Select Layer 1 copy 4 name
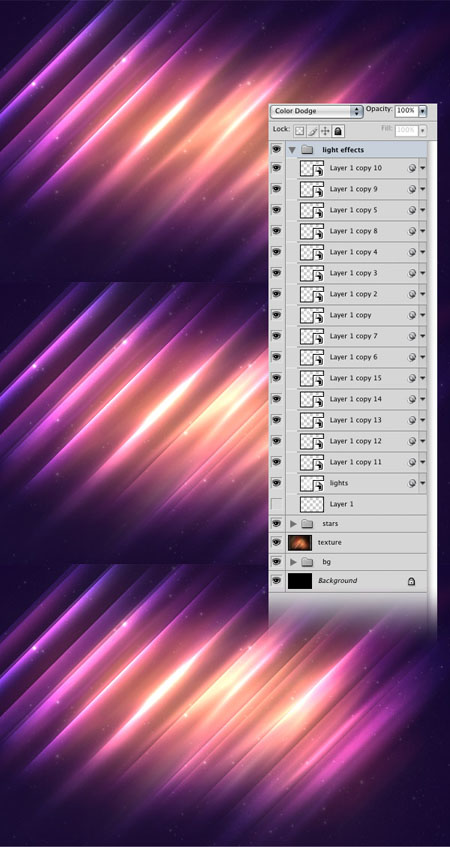Image resolution: width=450 pixels, height=847 pixels. coord(353,252)
